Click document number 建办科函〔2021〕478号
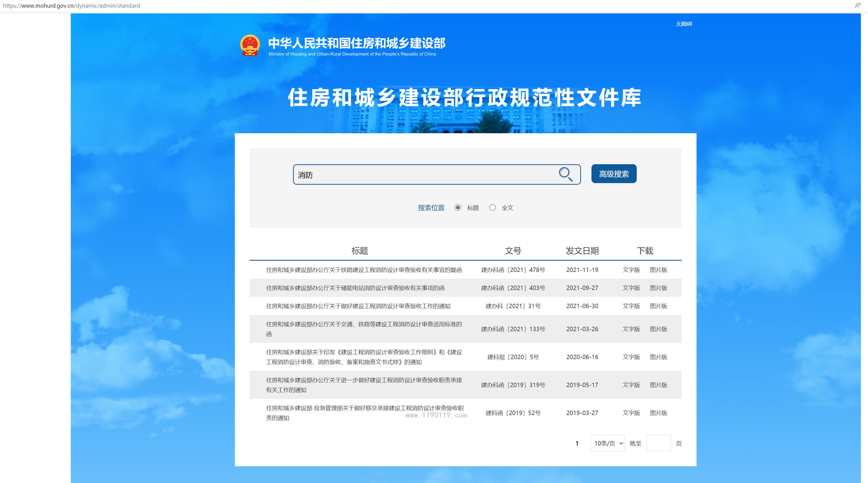This screenshot has width=868, height=483. coord(513,270)
